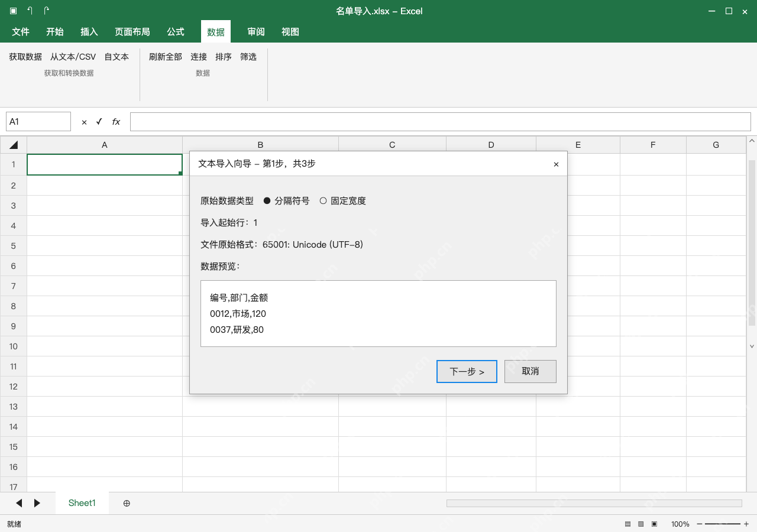Open the 页面布局 ribbon tab
The height and width of the screenshot is (532, 757).
132,32
